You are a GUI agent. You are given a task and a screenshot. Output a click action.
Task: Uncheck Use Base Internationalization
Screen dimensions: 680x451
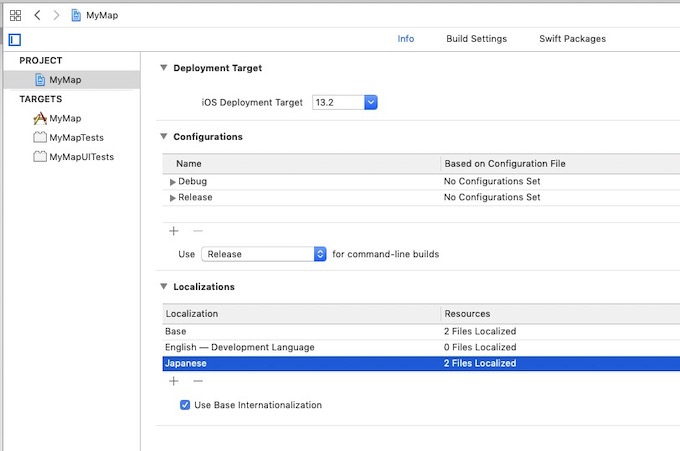coord(185,405)
